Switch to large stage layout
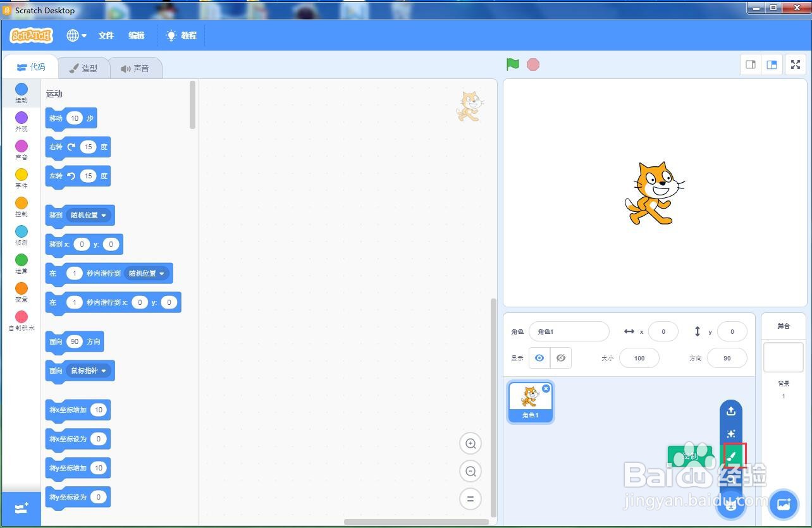Image resolution: width=812 pixels, height=528 pixels. click(x=772, y=64)
